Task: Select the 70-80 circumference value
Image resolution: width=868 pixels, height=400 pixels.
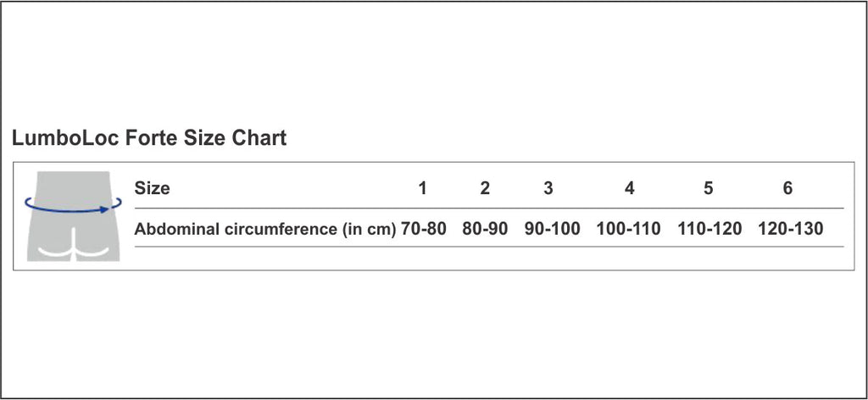Action: coord(424,229)
